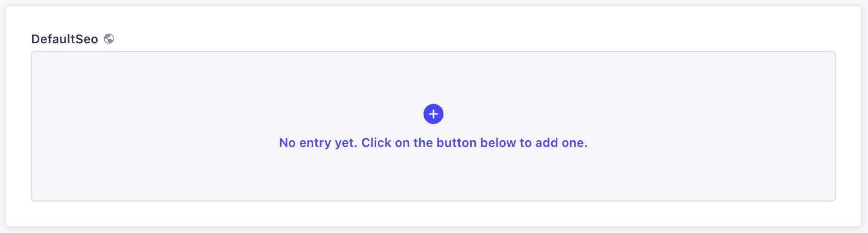
Task: Click the gray placeholder area left of plus icon
Action: point(206,114)
